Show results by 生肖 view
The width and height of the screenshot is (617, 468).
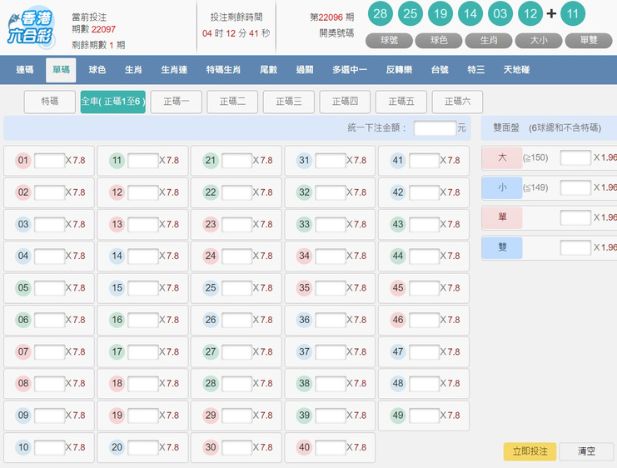pyautogui.click(x=489, y=40)
